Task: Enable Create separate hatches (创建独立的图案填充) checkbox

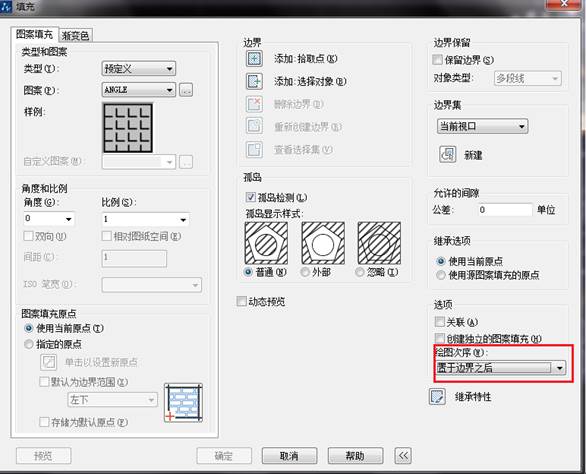Action: click(x=440, y=338)
